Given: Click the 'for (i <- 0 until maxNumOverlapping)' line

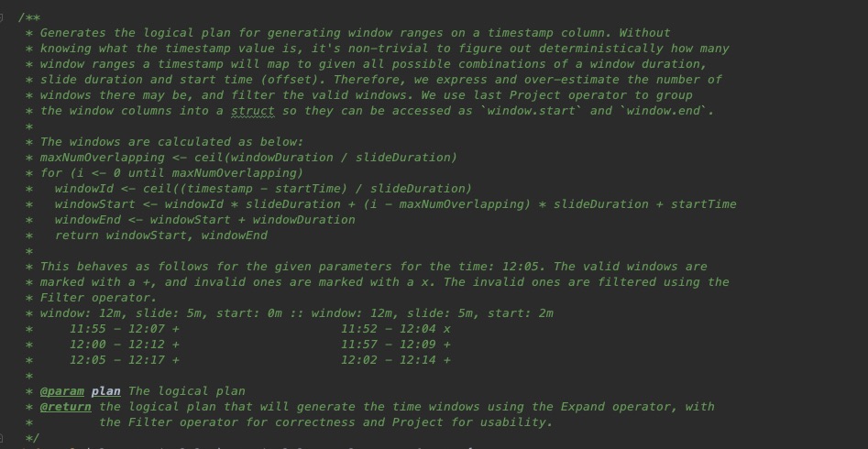Looking at the screenshot, I should click(x=171, y=173).
